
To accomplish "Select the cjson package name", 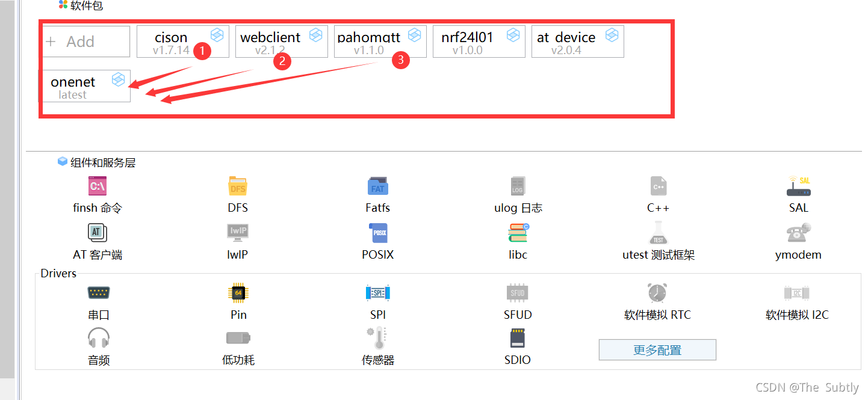I will click(x=171, y=37).
